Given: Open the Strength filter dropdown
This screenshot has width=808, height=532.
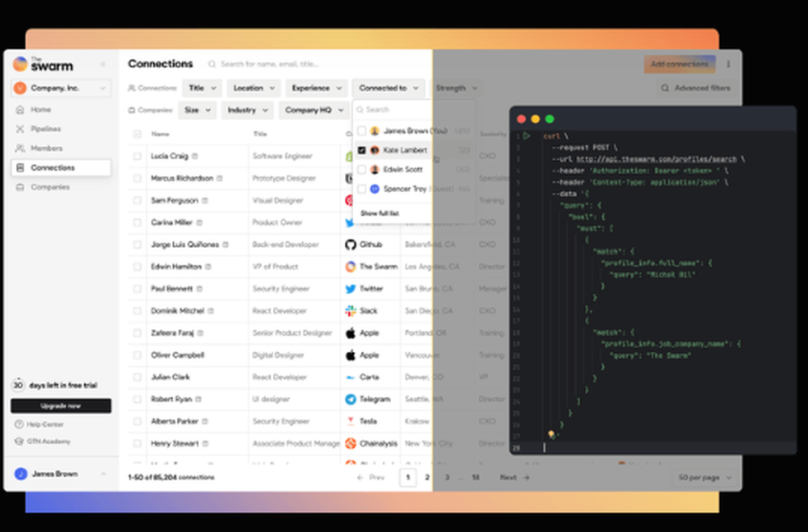Looking at the screenshot, I should (456, 88).
